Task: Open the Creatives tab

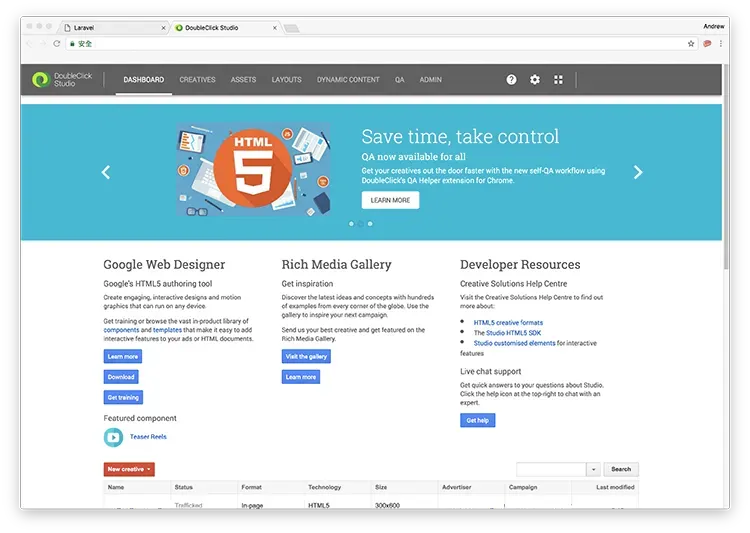Action: pyautogui.click(x=197, y=80)
